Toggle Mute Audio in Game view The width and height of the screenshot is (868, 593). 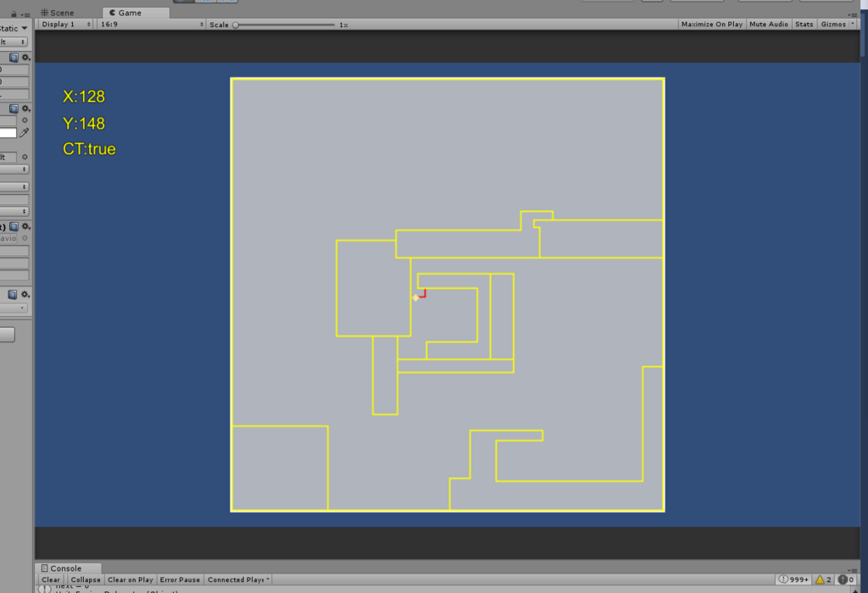pyautogui.click(x=768, y=25)
